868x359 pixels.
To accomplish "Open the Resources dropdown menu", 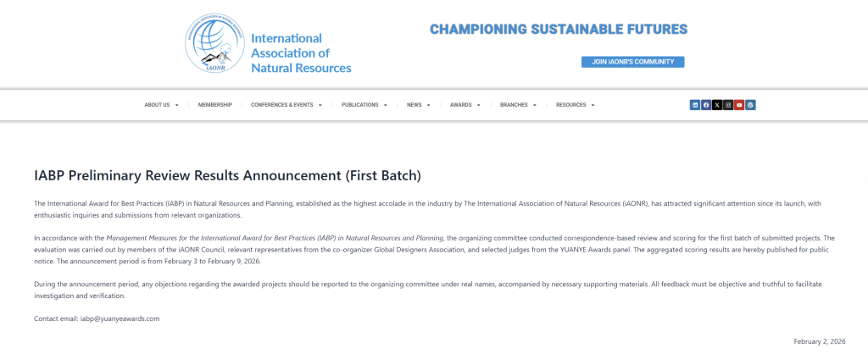I will point(575,105).
